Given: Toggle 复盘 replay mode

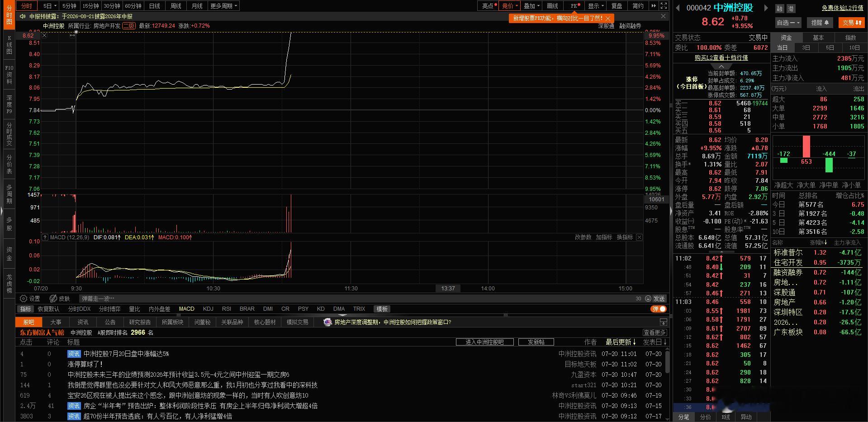Looking at the screenshot, I should [617, 6].
